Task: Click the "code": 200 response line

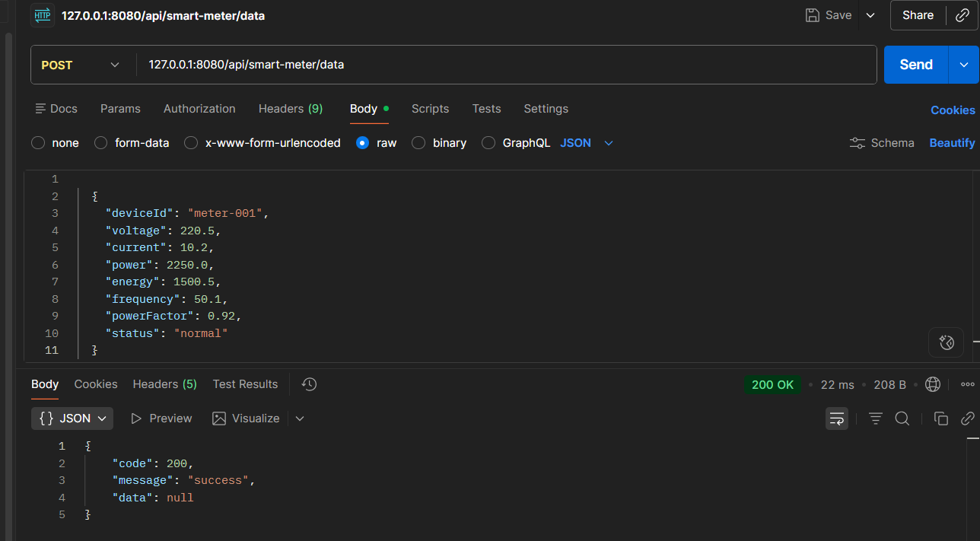Action: tap(153, 463)
